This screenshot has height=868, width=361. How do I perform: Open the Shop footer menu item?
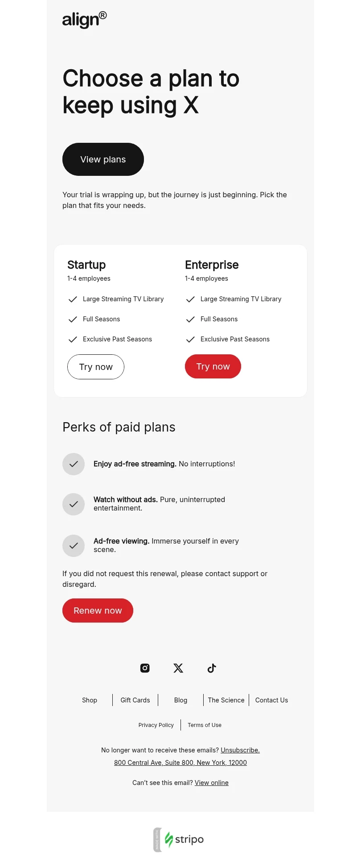[90, 700]
